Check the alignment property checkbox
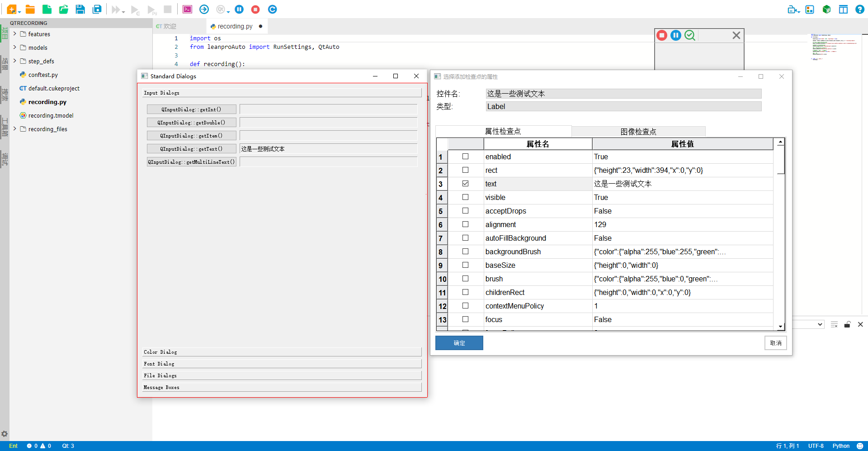 [465, 224]
